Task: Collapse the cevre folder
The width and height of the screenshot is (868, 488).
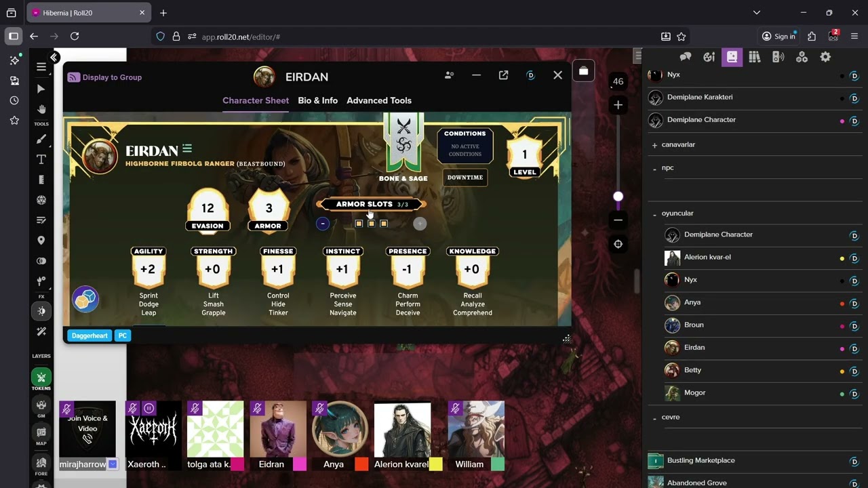Action: [x=654, y=418]
